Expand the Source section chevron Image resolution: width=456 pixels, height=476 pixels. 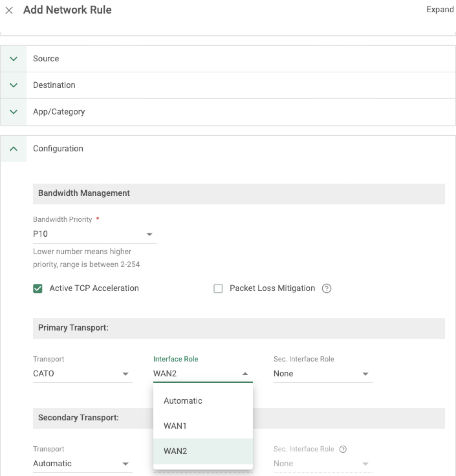click(14, 59)
